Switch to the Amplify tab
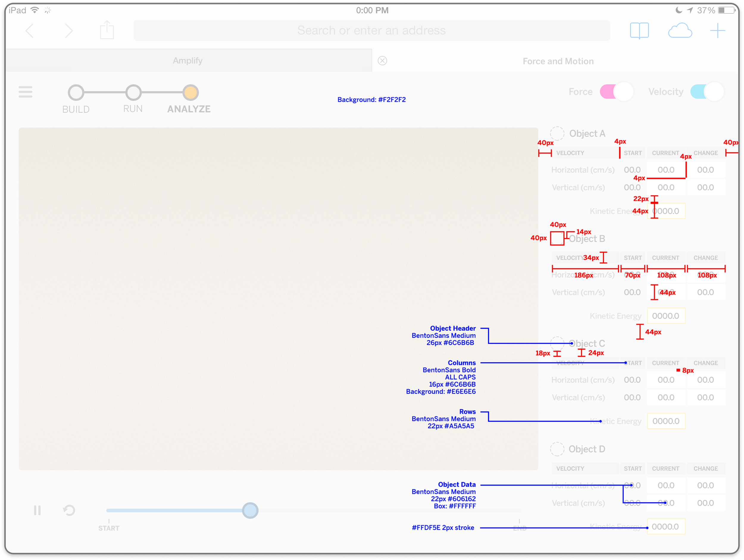This screenshot has height=560, width=744. tap(188, 60)
